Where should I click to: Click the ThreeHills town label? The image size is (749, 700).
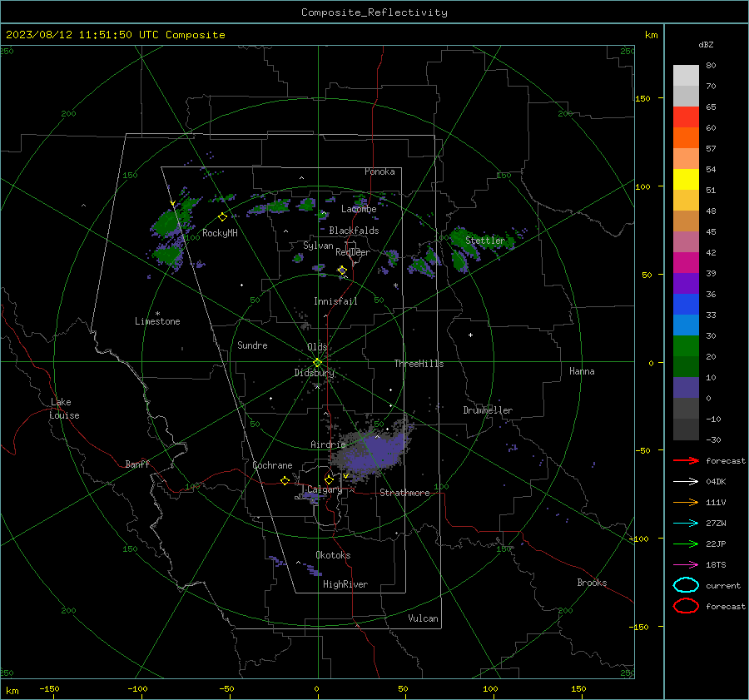pyautogui.click(x=419, y=364)
